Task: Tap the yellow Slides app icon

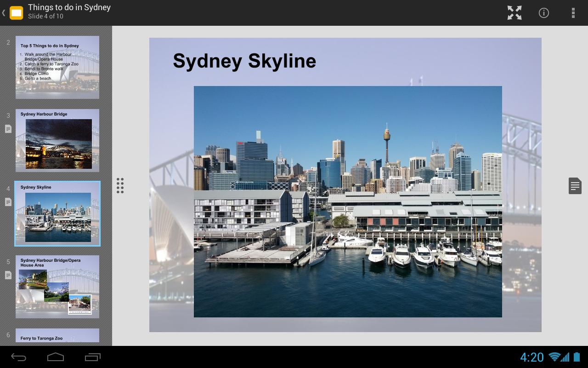Action: coord(16,13)
